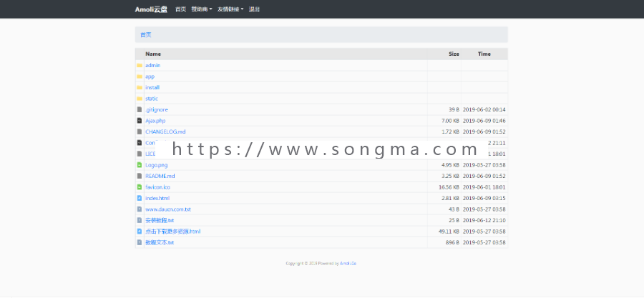Click the Name column header

pos(153,54)
